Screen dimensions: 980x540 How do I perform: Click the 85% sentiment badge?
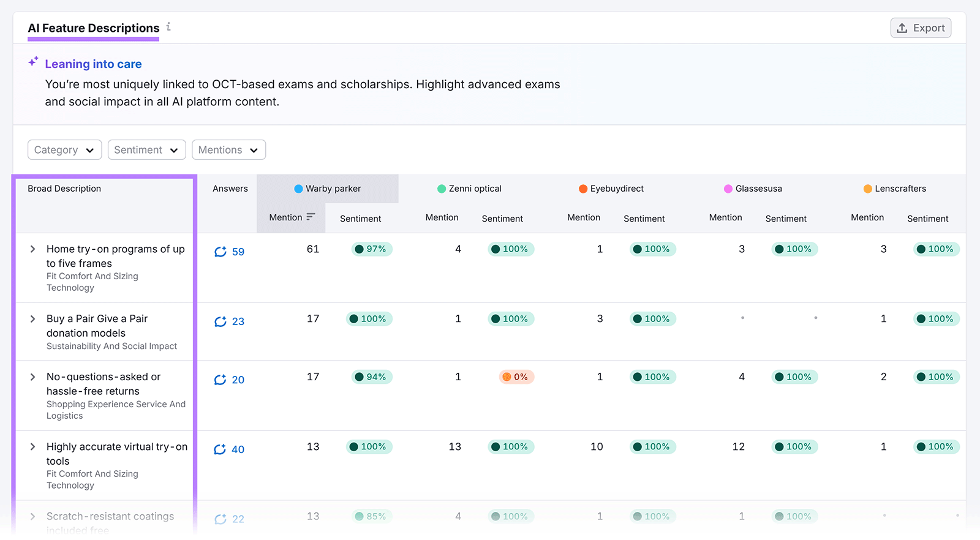pyautogui.click(x=372, y=517)
